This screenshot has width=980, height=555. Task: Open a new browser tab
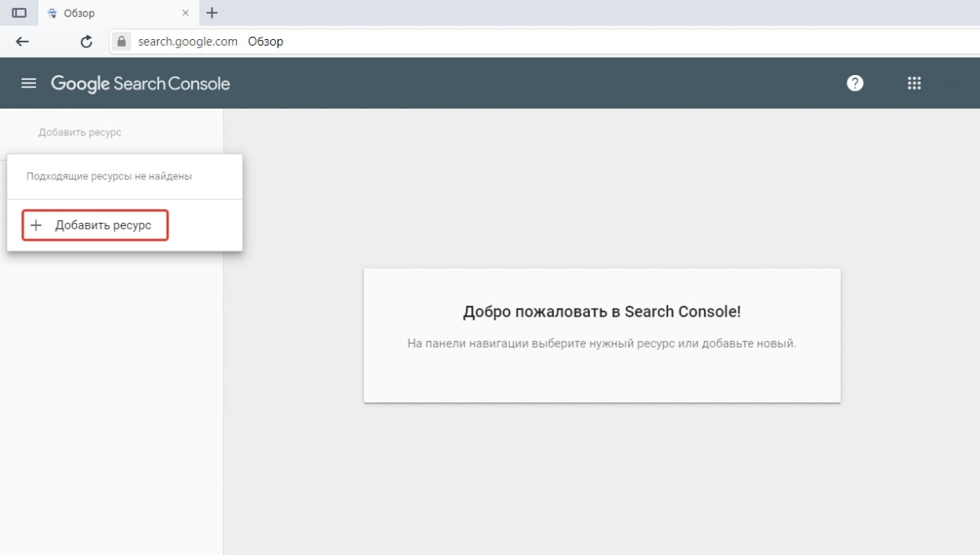point(212,13)
